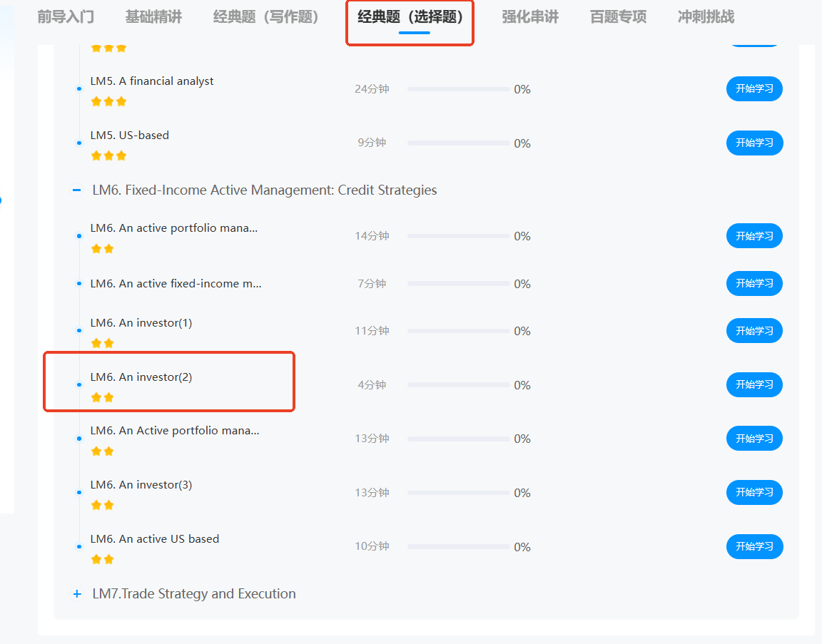Screen dimensions: 822x644
Task: Start learning LM6. An investor(2)
Action: click(x=754, y=384)
